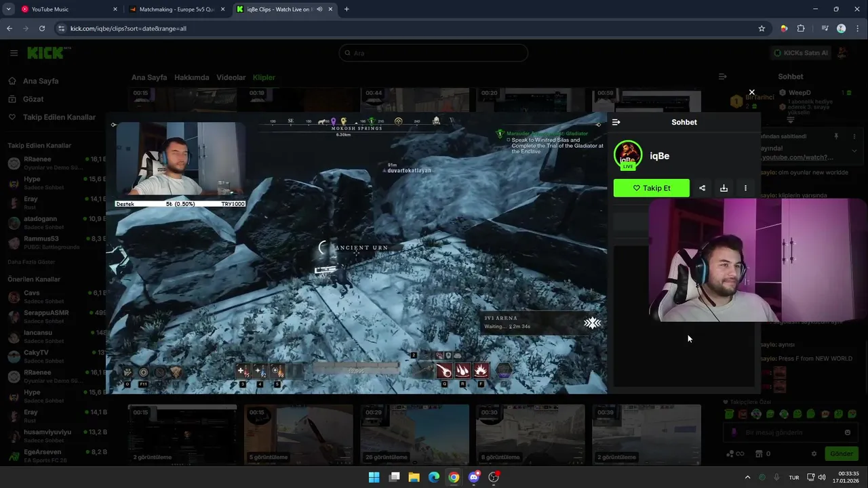
Task: Open chat settings gear icon
Action: [x=814, y=453]
